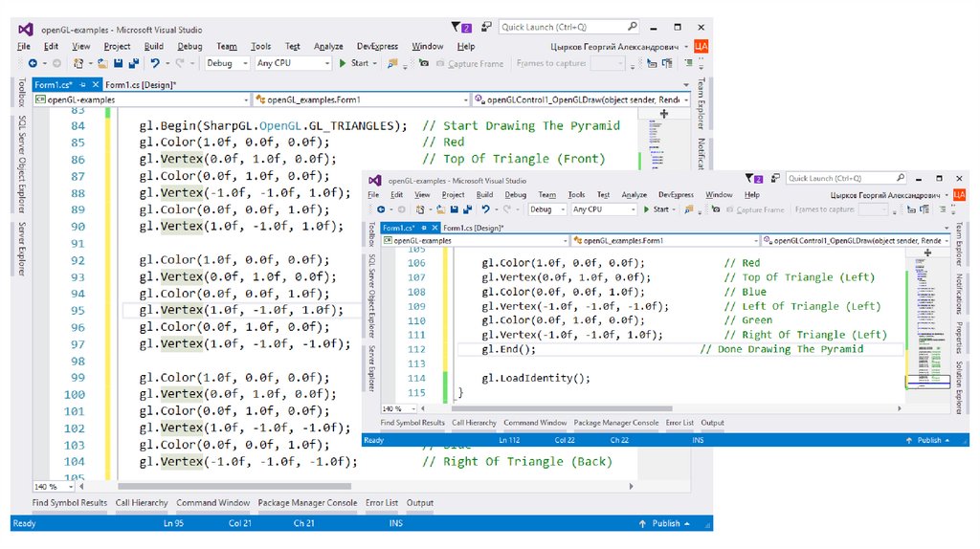Click Save icon in the background window toolbar
The image size is (980, 549).
coord(119,64)
